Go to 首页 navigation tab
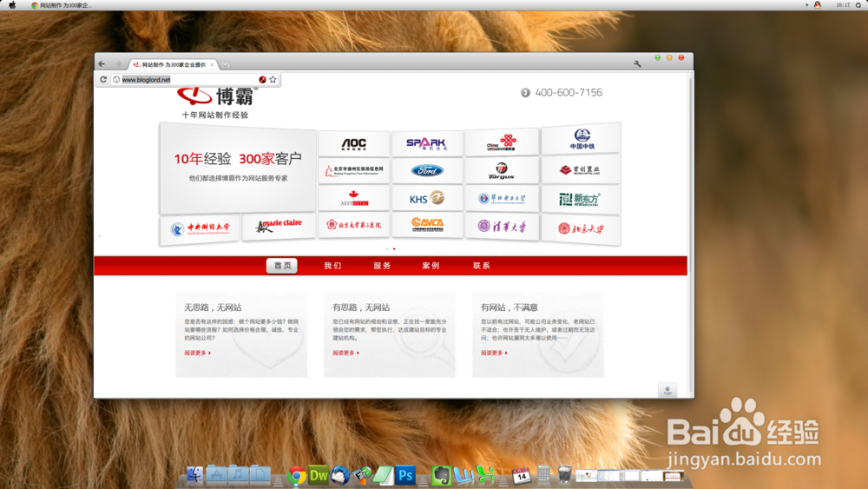The height and width of the screenshot is (489, 868). click(x=282, y=266)
